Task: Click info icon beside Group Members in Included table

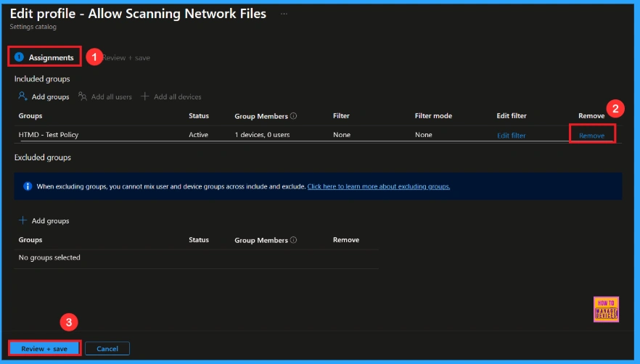Action: [x=294, y=116]
